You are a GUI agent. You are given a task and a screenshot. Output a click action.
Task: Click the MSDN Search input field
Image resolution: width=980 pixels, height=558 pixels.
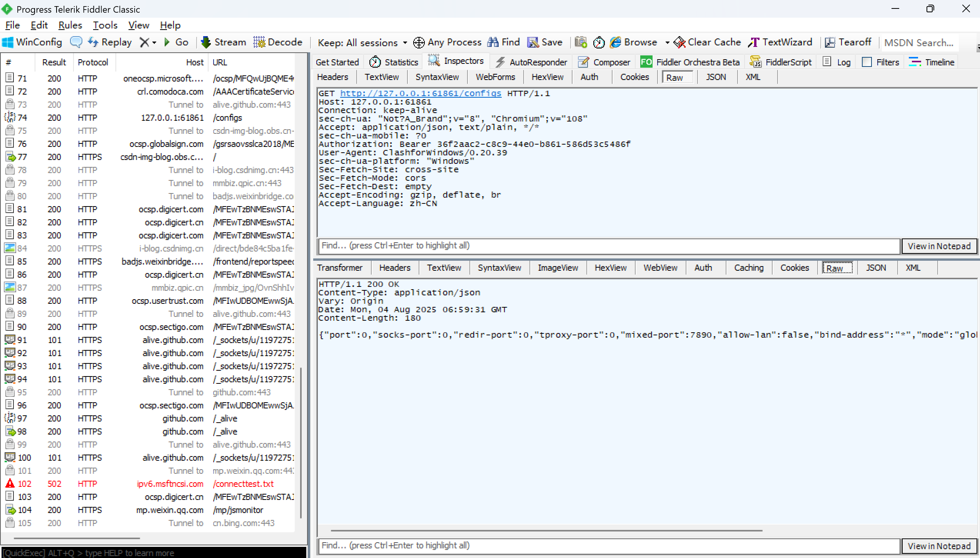[920, 43]
